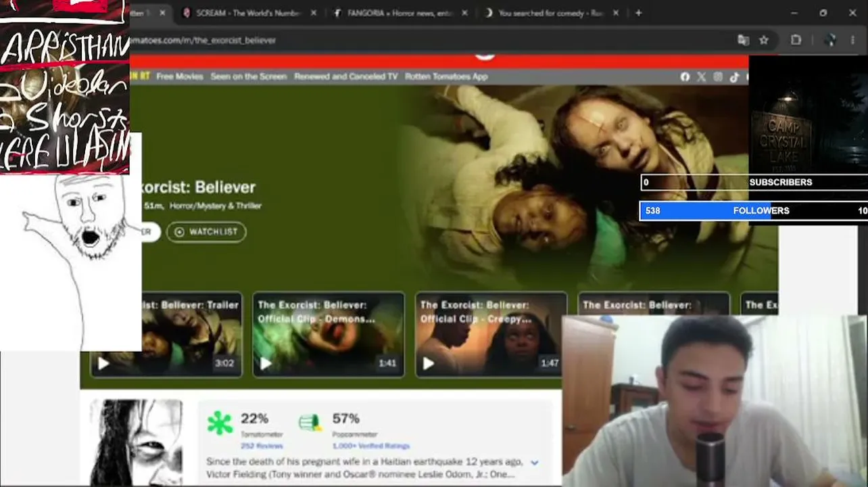Open the Free Movies link
Viewport: 868px width, 487px height.
click(x=180, y=76)
